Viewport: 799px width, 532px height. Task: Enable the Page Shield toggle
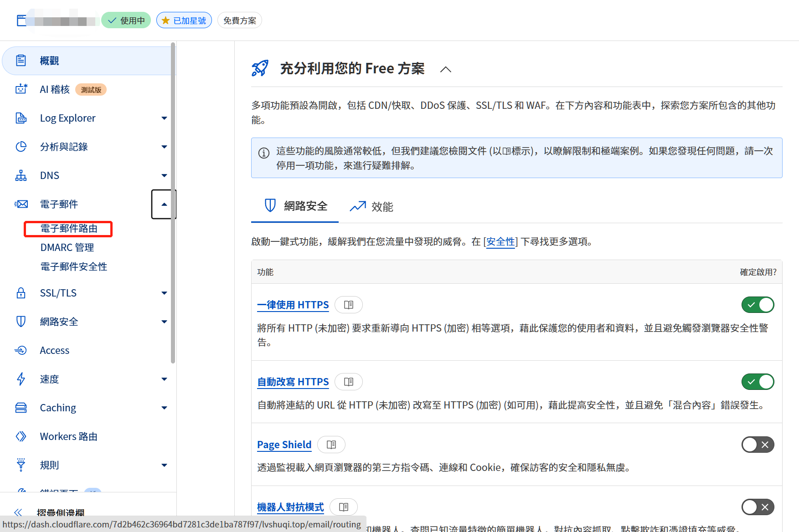click(x=758, y=445)
